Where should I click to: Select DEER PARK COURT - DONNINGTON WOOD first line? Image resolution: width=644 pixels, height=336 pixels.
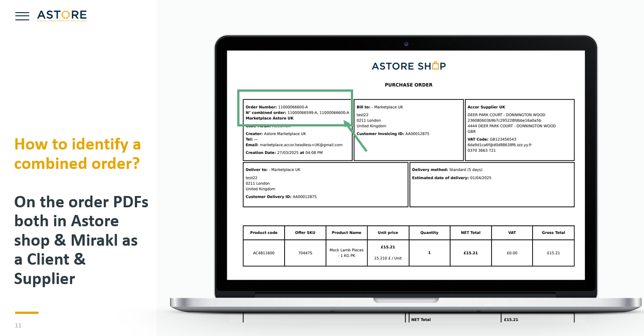(506, 115)
